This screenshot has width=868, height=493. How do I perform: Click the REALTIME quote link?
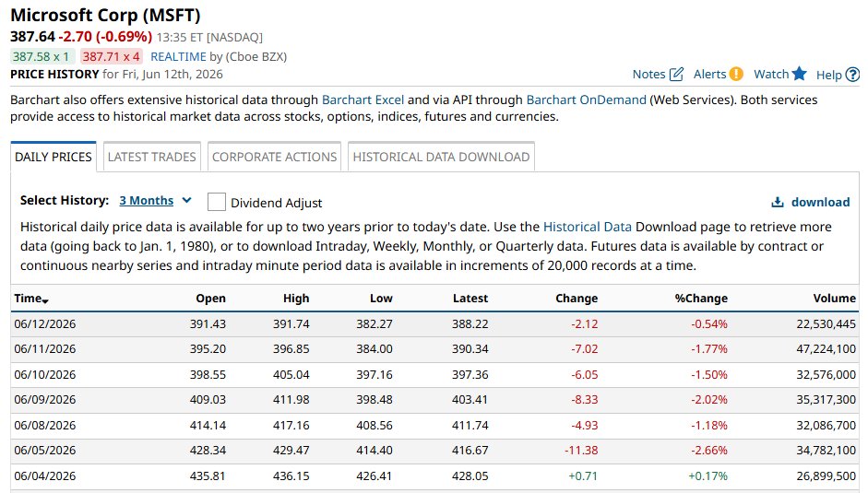click(178, 56)
